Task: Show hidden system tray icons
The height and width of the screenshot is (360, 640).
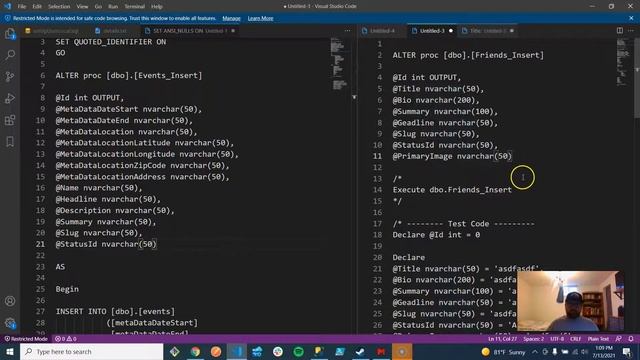Action: (535, 351)
